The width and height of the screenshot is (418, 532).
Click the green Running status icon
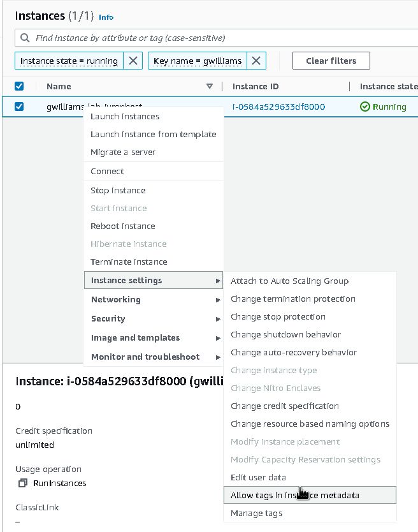click(x=364, y=107)
